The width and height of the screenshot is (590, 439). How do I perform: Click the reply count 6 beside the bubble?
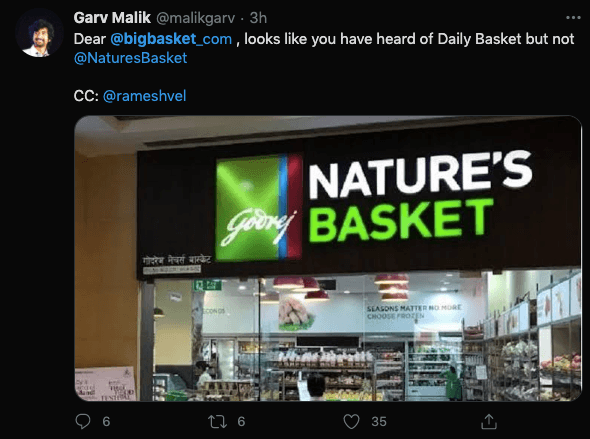106,421
